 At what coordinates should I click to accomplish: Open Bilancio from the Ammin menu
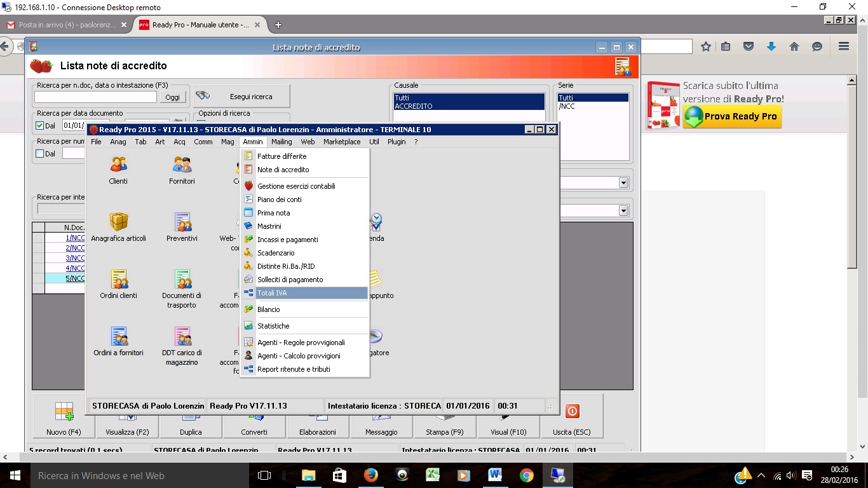coord(304,309)
